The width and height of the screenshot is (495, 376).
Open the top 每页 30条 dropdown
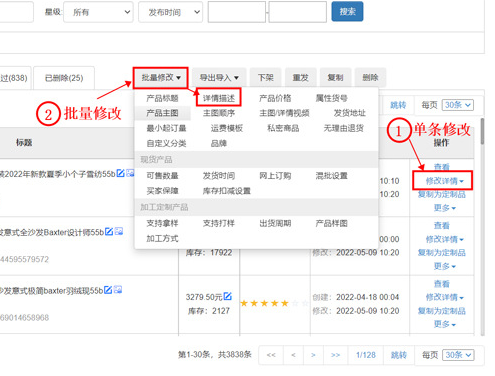457,105
